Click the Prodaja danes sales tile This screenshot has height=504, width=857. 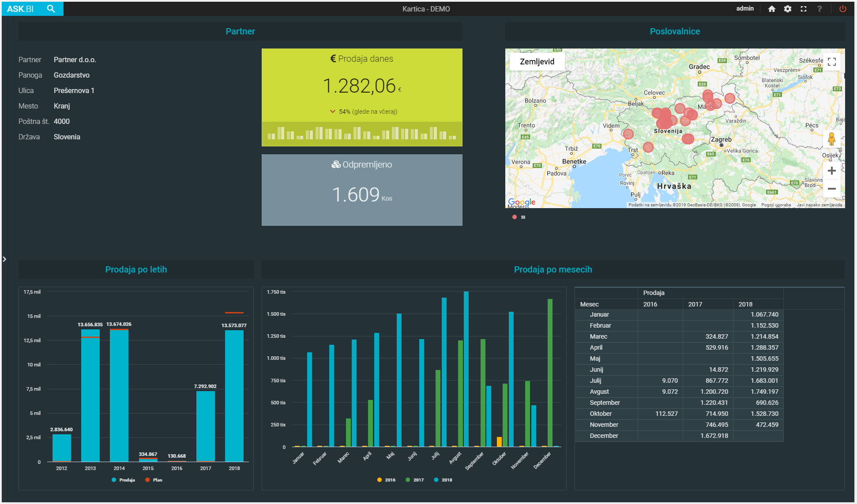click(362, 97)
